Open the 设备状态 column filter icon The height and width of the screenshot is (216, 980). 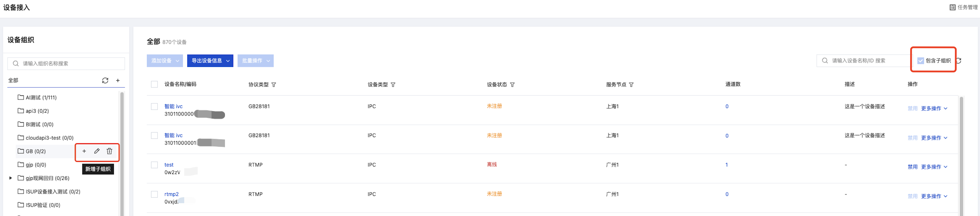click(x=512, y=85)
